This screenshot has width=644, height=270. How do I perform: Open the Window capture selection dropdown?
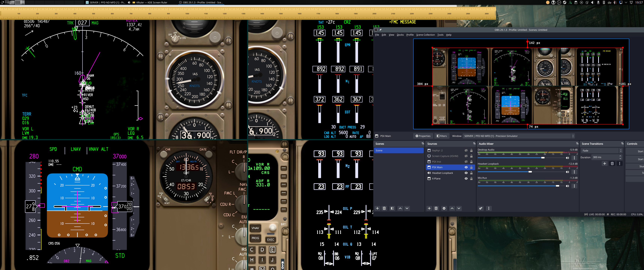(x=519, y=136)
